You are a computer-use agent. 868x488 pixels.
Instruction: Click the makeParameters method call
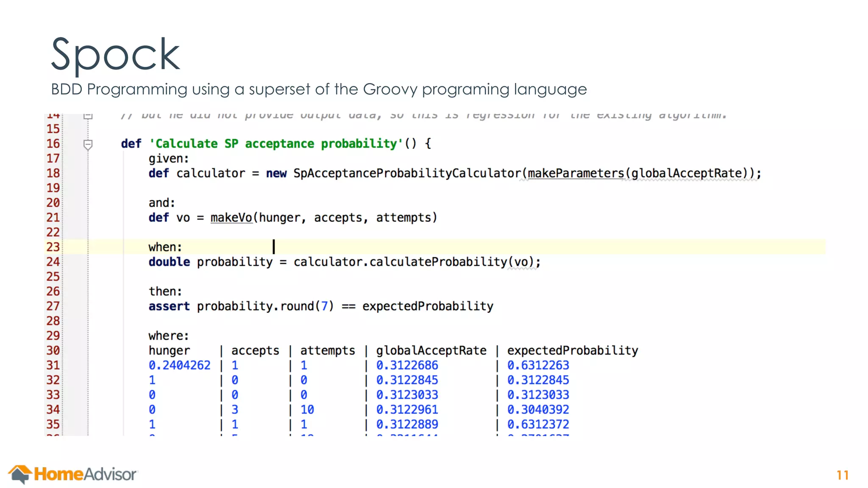[x=576, y=173]
